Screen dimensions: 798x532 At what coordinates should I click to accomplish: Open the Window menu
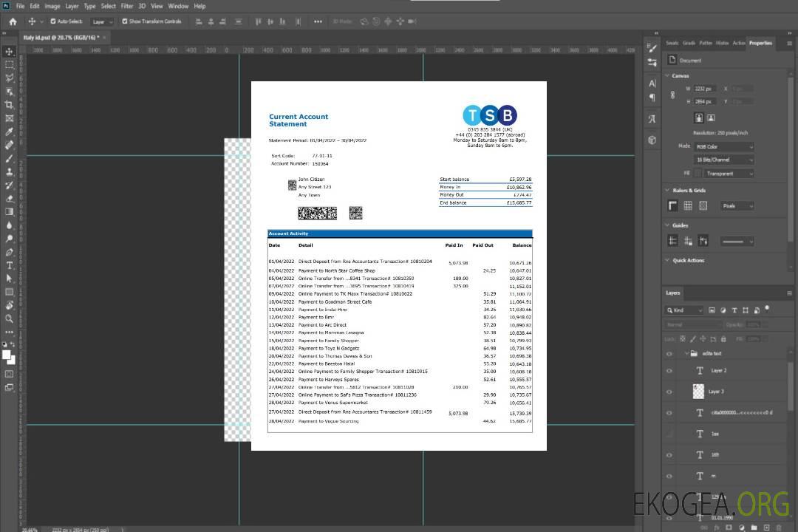(178, 6)
